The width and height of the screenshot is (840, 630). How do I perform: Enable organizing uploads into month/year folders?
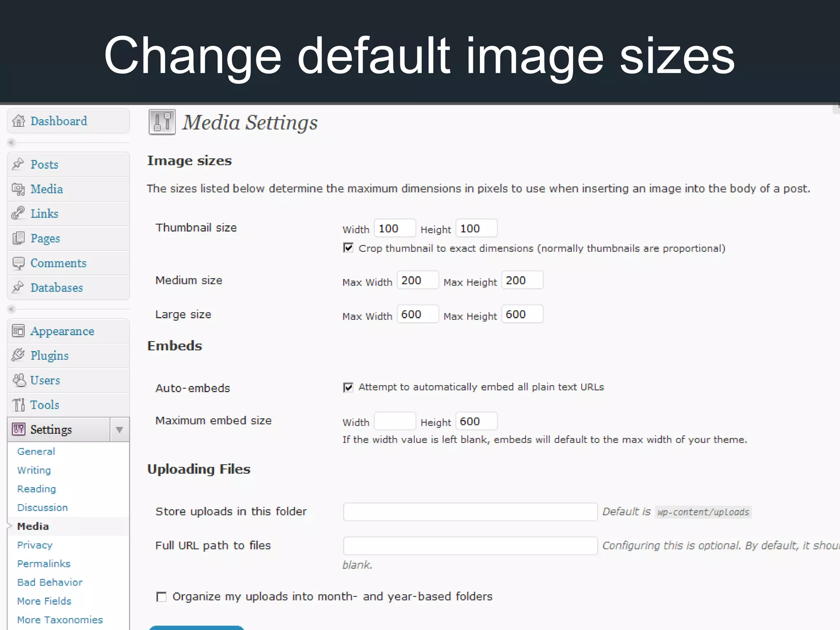pyautogui.click(x=162, y=597)
